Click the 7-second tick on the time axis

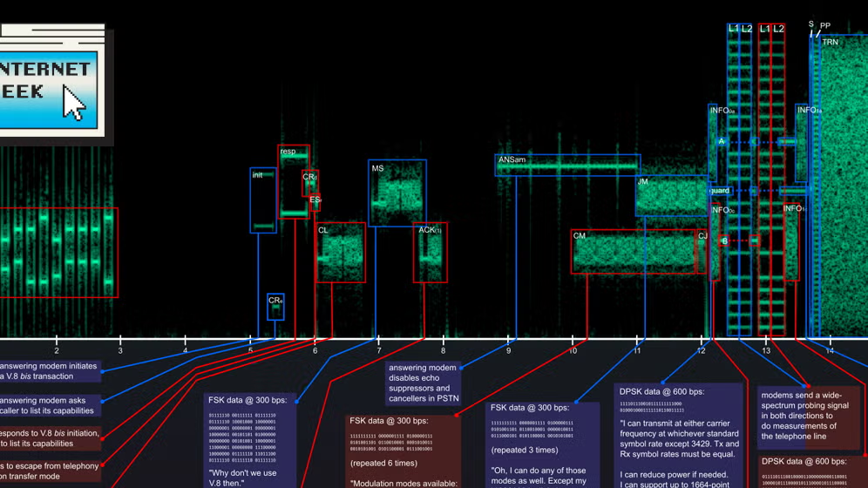pyautogui.click(x=378, y=350)
